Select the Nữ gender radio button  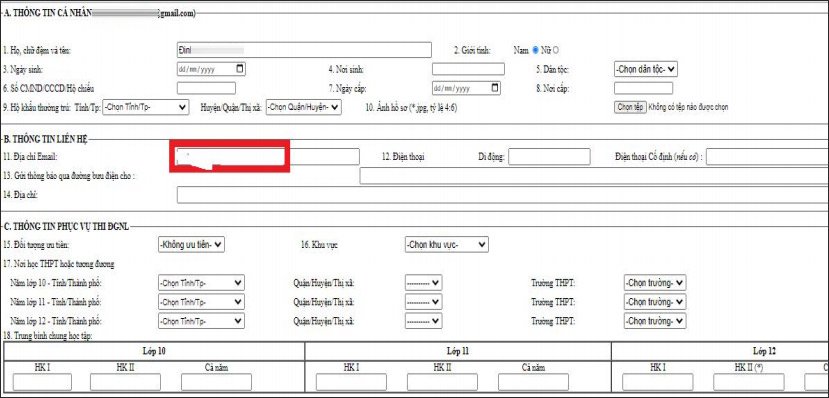(556, 51)
